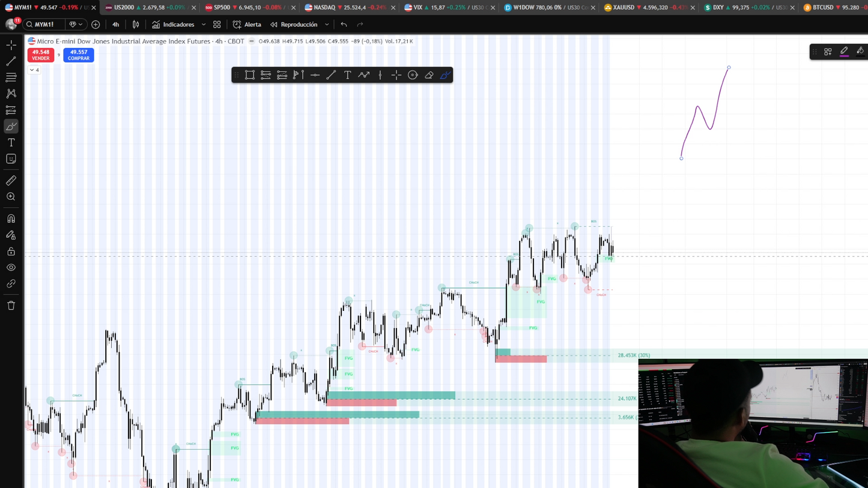Toggle hide all drawings eye icon
868x488 pixels.
pos(11,268)
